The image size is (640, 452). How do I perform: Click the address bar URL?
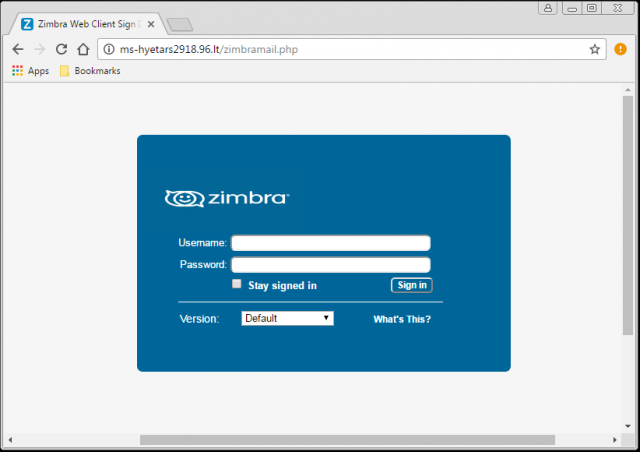pyautogui.click(x=209, y=49)
